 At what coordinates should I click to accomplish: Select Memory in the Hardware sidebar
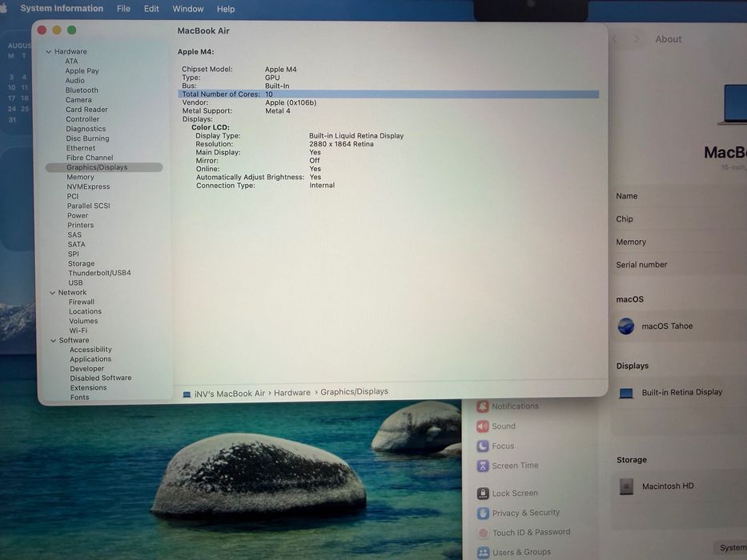80,177
